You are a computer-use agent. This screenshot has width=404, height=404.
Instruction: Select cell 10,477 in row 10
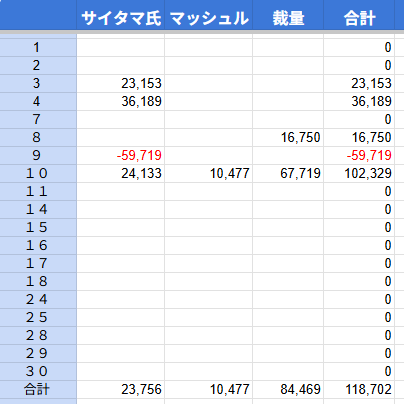coord(209,173)
